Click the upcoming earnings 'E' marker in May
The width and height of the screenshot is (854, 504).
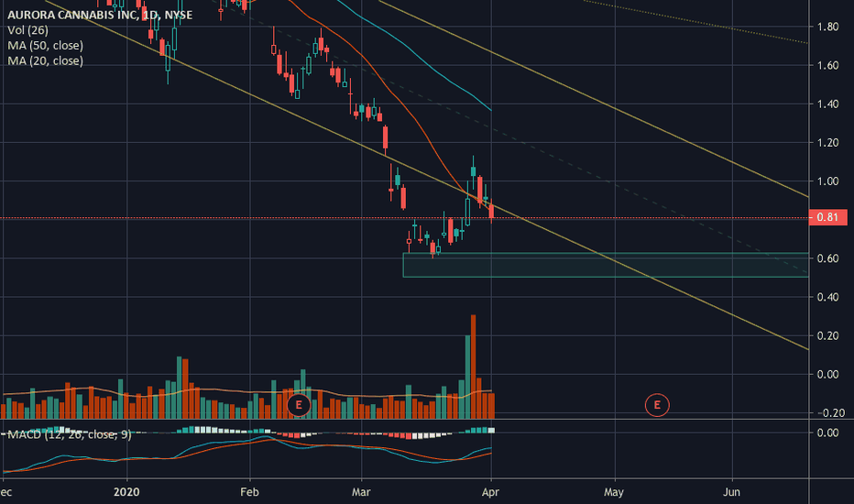pos(657,405)
